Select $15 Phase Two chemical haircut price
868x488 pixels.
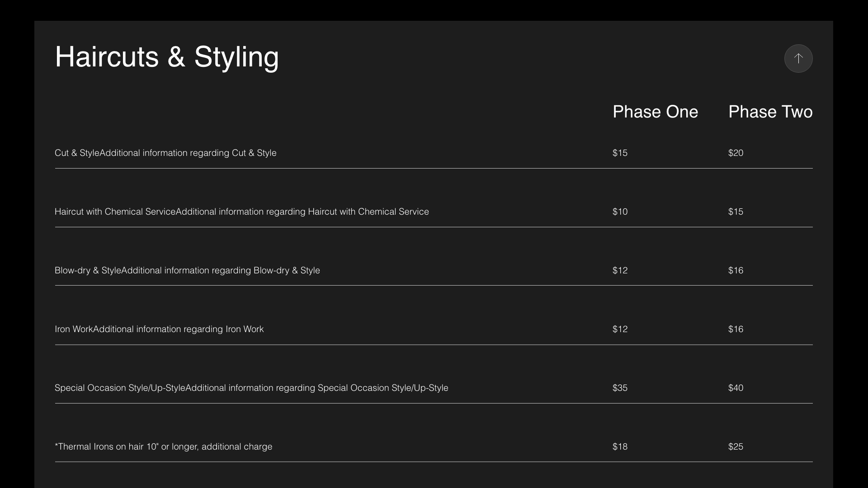click(x=736, y=211)
